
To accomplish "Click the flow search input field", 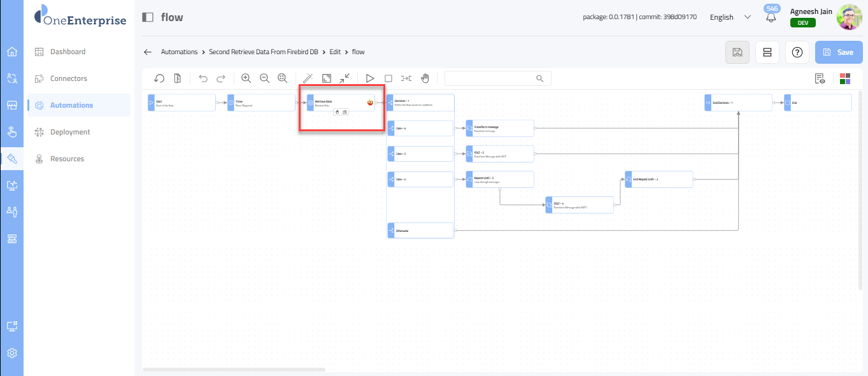I will (x=490, y=78).
